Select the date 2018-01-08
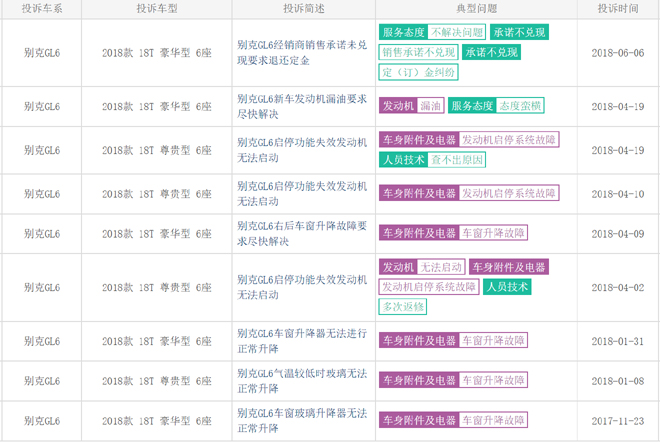The image size is (660, 442). [x=618, y=381]
